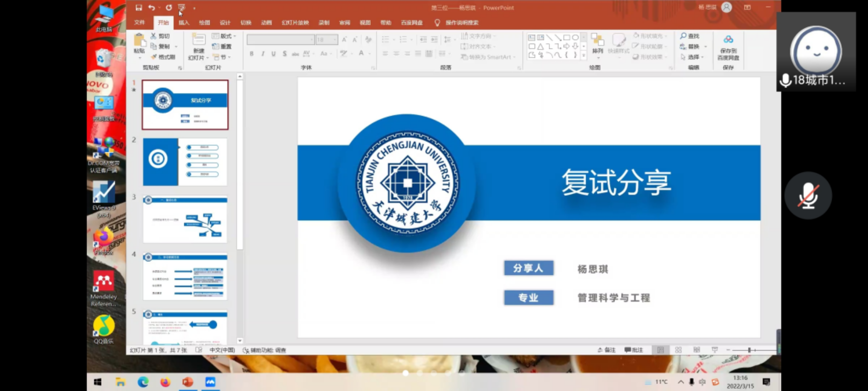868x391 pixels.
Task: Click the Increase Indent icon
Action: [x=434, y=40]
